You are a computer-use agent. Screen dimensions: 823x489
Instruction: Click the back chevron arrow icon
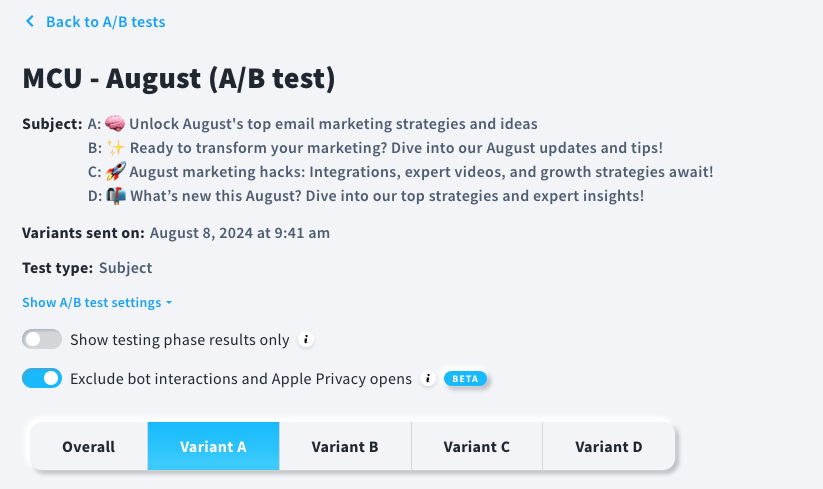click(x=30, y=21)
